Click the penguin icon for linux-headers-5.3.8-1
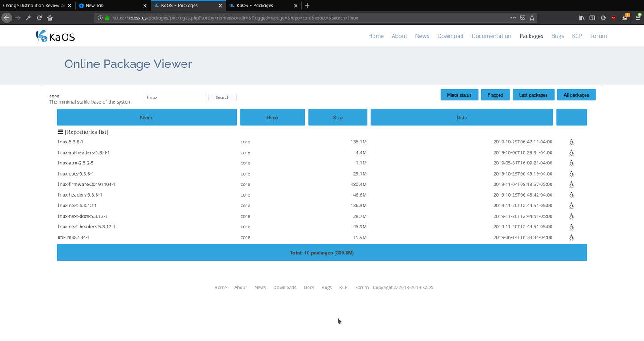The image size is (644, 341). 571,195
